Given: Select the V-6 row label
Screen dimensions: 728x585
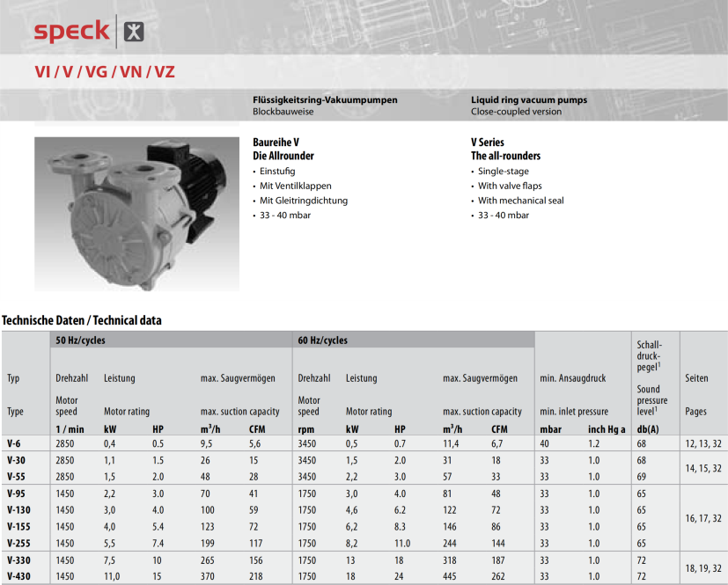Looking at the screenshot, I should (x=15, y=443).
